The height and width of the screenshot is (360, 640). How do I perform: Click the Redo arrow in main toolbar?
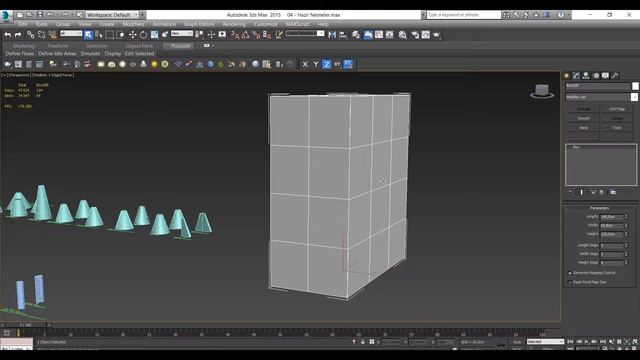click(x=18, y=35)
